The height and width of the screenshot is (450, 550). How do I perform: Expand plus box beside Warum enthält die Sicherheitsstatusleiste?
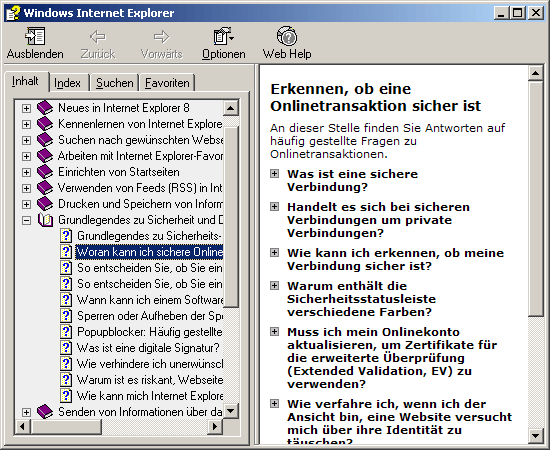click(x=274, y=286)
